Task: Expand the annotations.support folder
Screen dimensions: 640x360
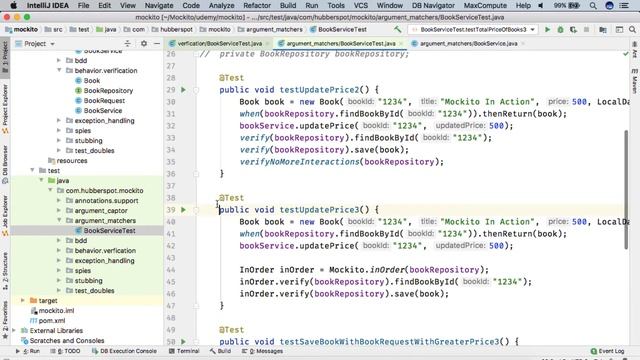Action: 59,200
